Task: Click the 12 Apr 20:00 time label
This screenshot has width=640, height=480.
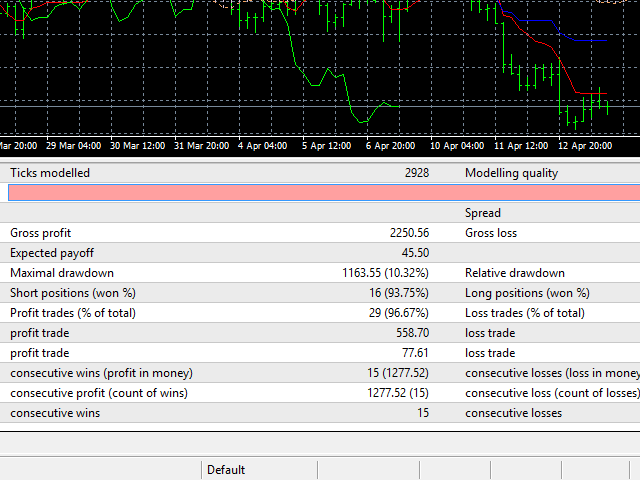Action: pyautogui.click(x=584, y=146)
